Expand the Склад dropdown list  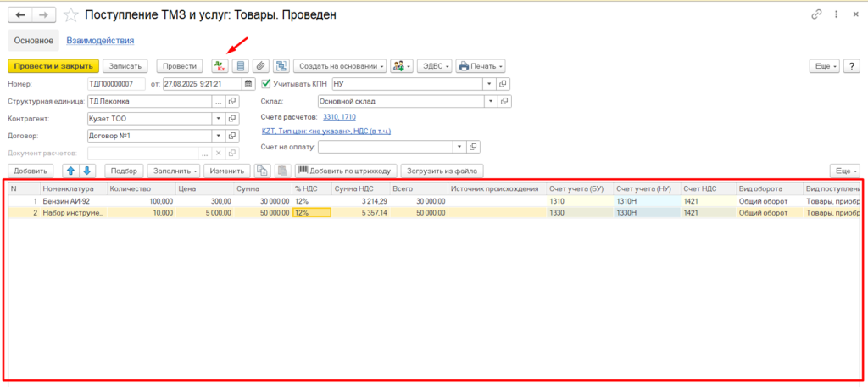(x=488, y=101)
